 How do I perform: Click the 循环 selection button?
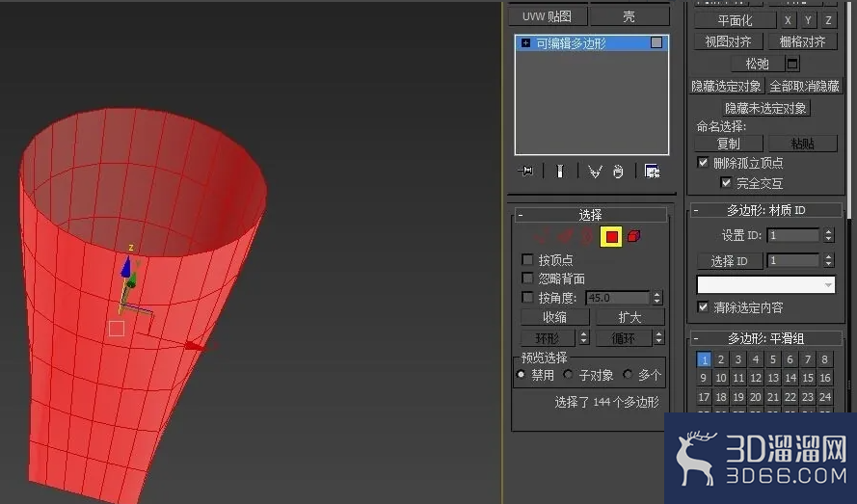point(624,338)
